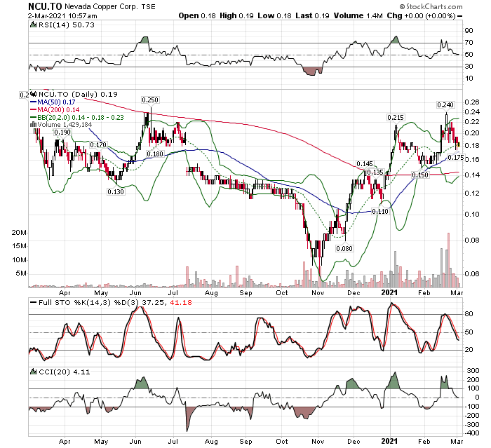Viewport: 491px width, 448px height.
Task: Click the 0.145 price label
Action: pyautogui.click(x=365, y=164)
